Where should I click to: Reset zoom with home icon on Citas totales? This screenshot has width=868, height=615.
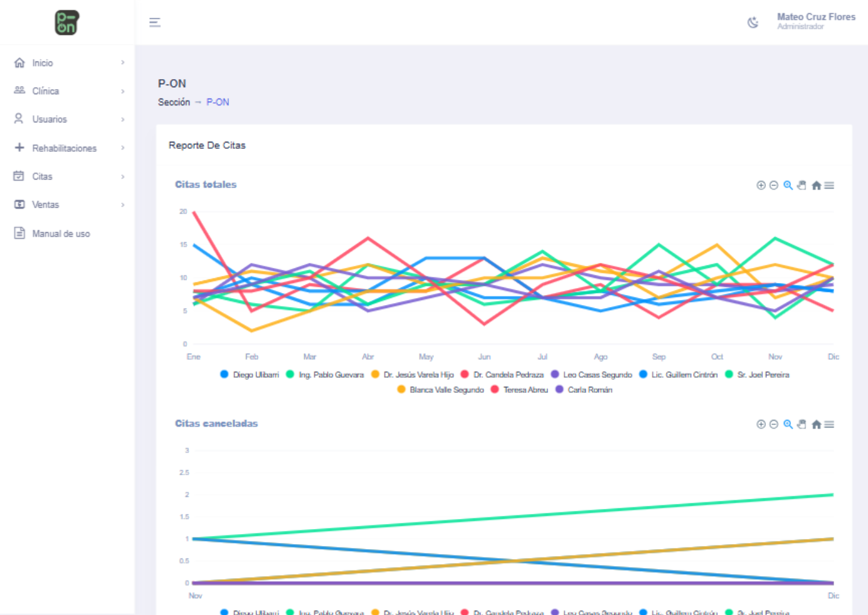click(816, 185)
